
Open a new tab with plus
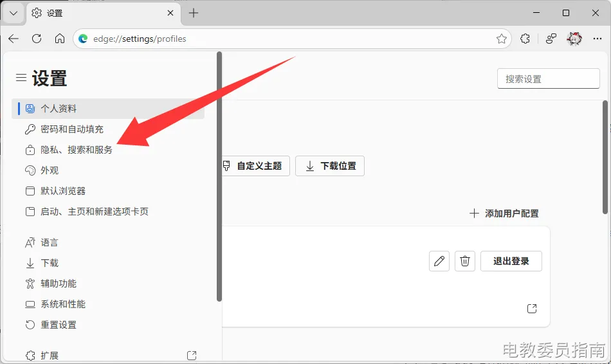(194, 13)
